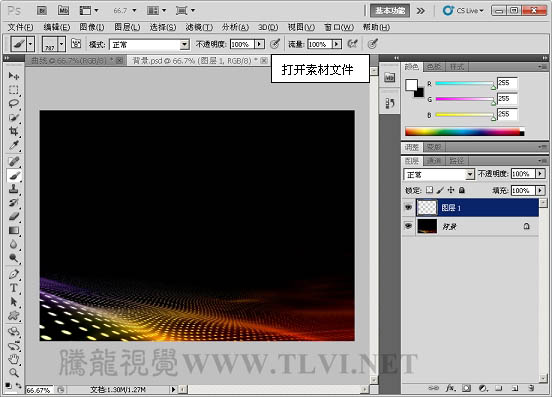Select the Spot Healing Brush tool

pyautogui.click(x=14, y=162)
